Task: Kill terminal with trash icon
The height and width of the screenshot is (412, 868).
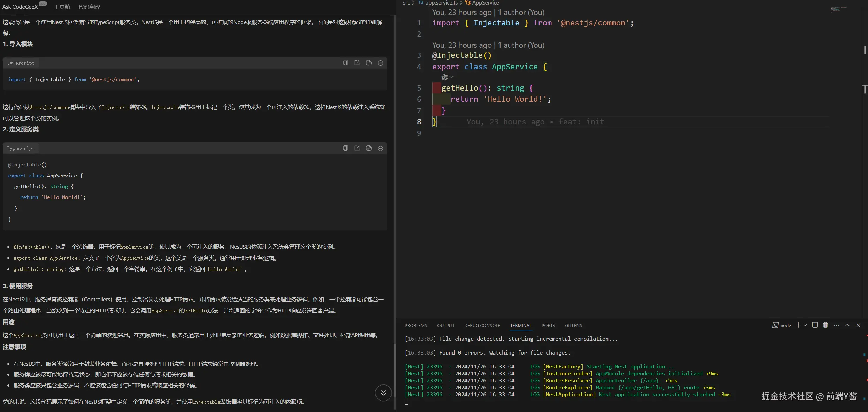Action: click(826, 325)
